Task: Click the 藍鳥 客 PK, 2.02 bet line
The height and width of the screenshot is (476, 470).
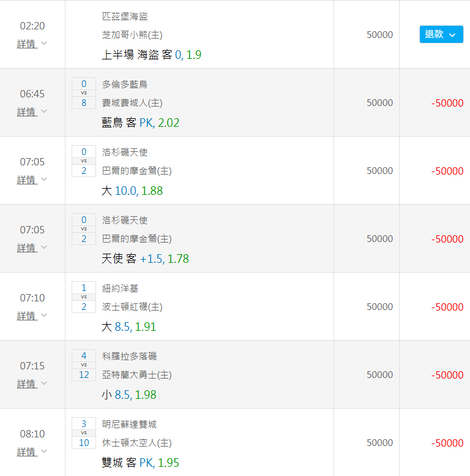Action: 140,123
